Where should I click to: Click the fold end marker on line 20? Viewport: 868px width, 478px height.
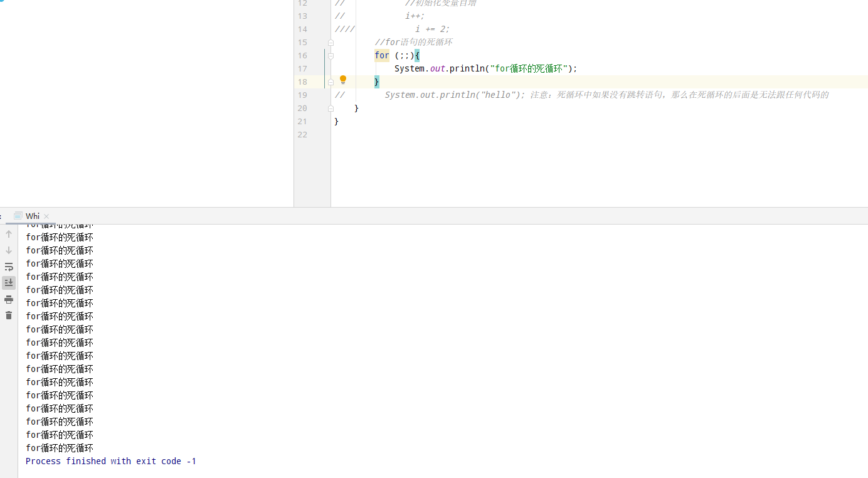[x=331, y=109]
